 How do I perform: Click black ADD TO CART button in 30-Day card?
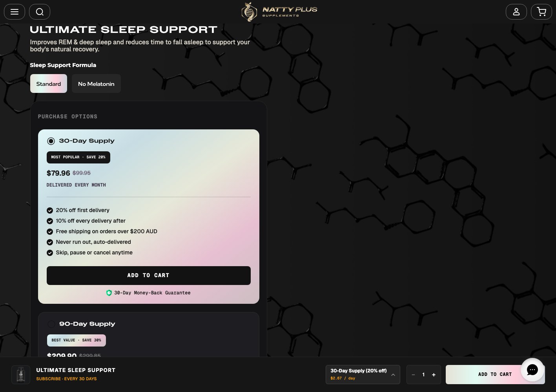[149, 276]
